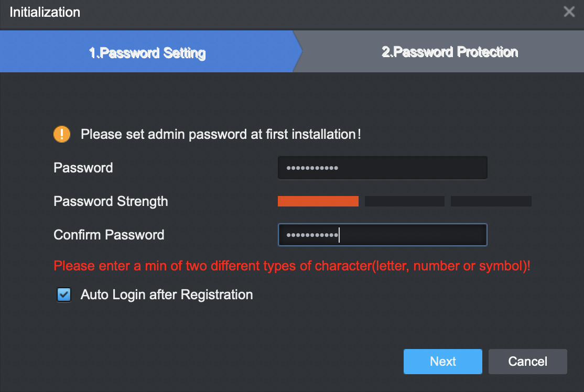Switch to 1.Password Setting step tab
This screenshot has height=392, width=584.
pos(147,53)
